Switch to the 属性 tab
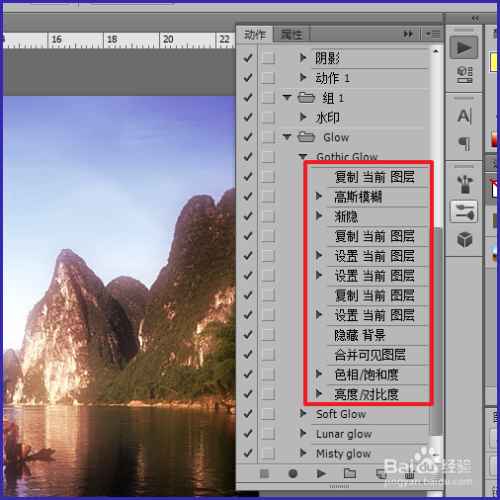This screenshot has width=500, height=500. (x=291, y=34)
